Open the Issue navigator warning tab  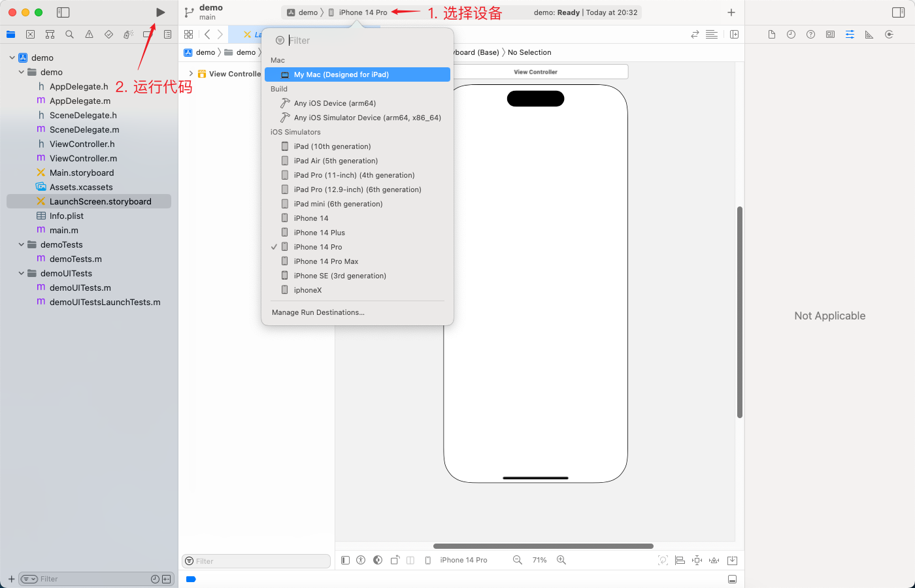(89, 35)
